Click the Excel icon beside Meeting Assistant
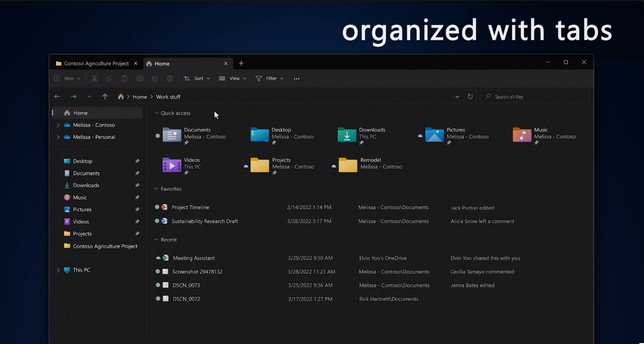The image size is (644, 344). point(165,258)
